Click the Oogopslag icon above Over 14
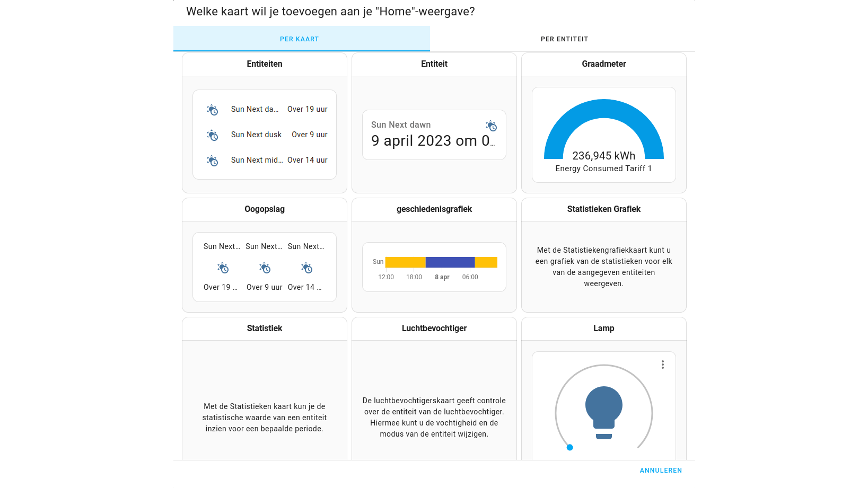Viewport: 868px width, 488px height. [x=306, y=268]
